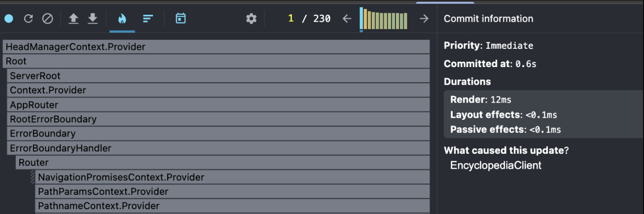Select the highlighted blue commit bar
Image resolution: width=644 pixels, height=214 pixels.
pyautogui.click(x=361, y=19)
